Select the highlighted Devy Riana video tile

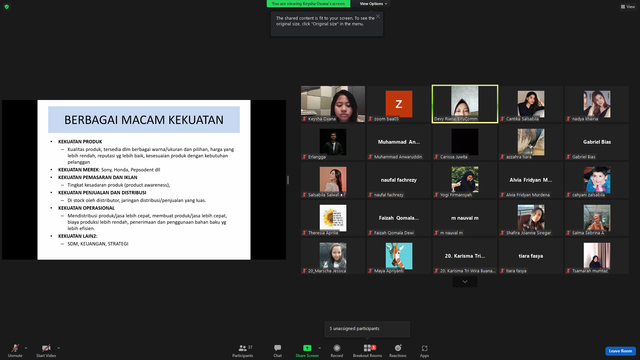pos(465,104)
